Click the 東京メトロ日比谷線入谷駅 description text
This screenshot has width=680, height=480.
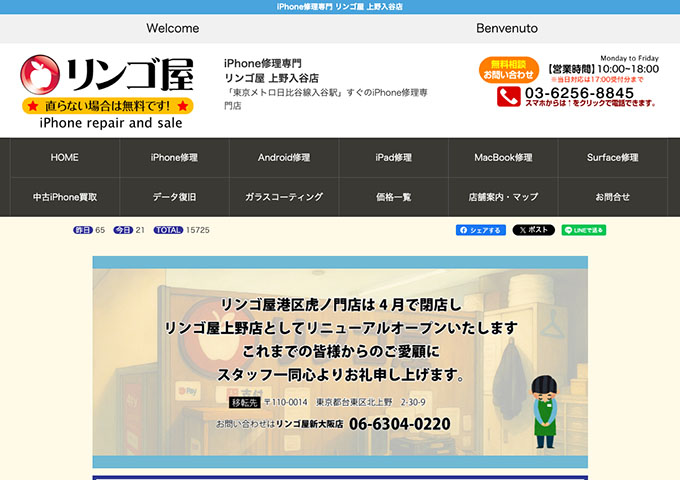click(326, 99)
